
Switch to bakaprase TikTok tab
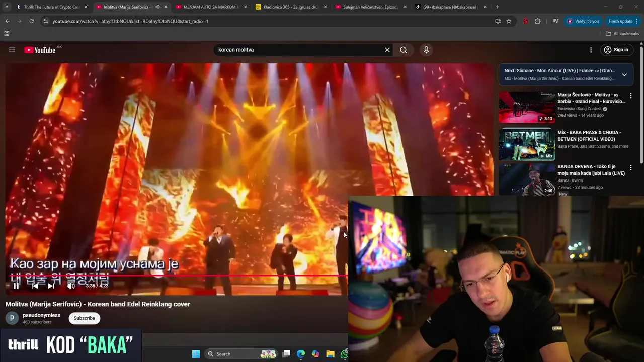pos(449,7)
